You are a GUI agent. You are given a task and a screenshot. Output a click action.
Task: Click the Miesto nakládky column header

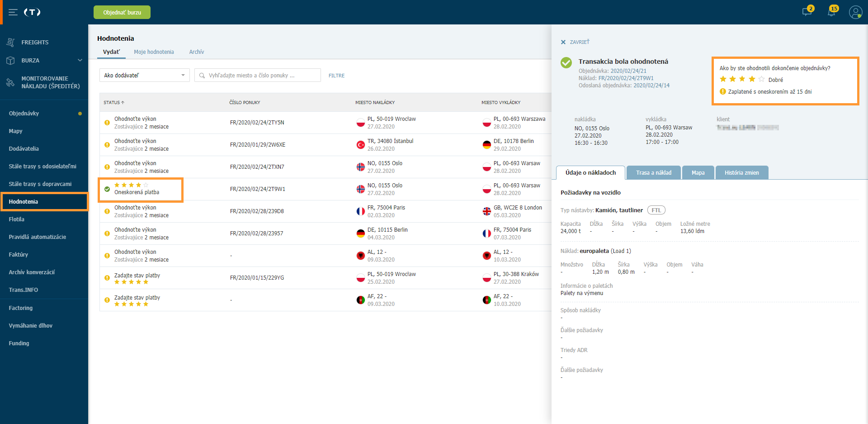coord(375,103)
